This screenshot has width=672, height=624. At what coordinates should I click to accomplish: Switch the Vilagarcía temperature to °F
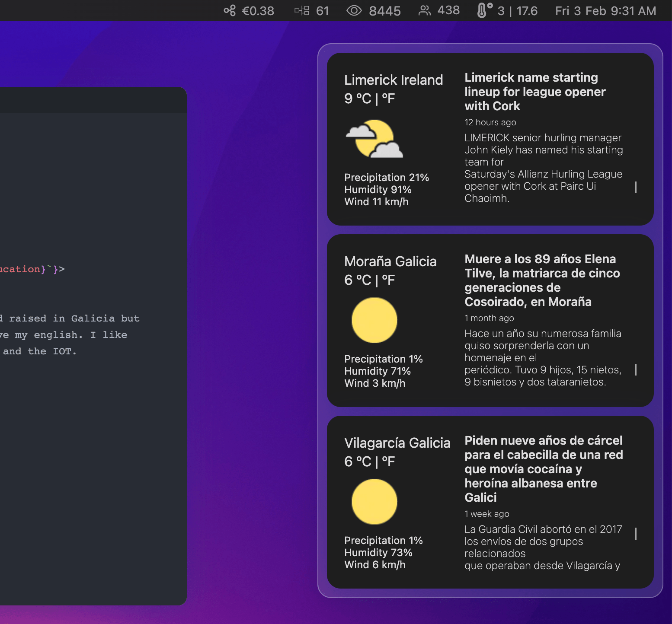click(x=388, y=462)
